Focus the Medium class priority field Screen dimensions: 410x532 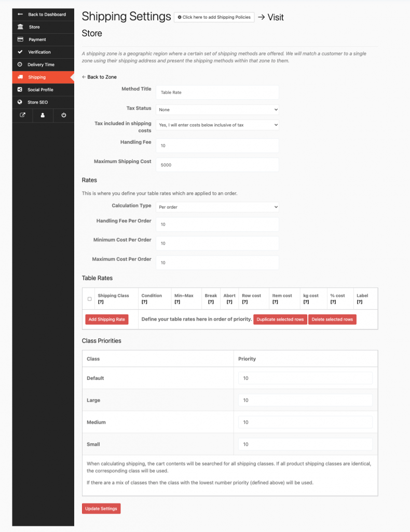[305, 422]
